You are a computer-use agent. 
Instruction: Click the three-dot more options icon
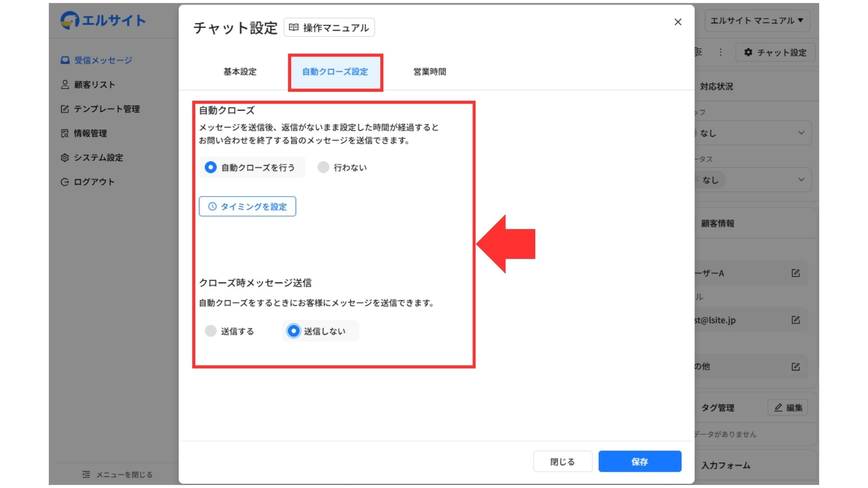tap(721, 52)
